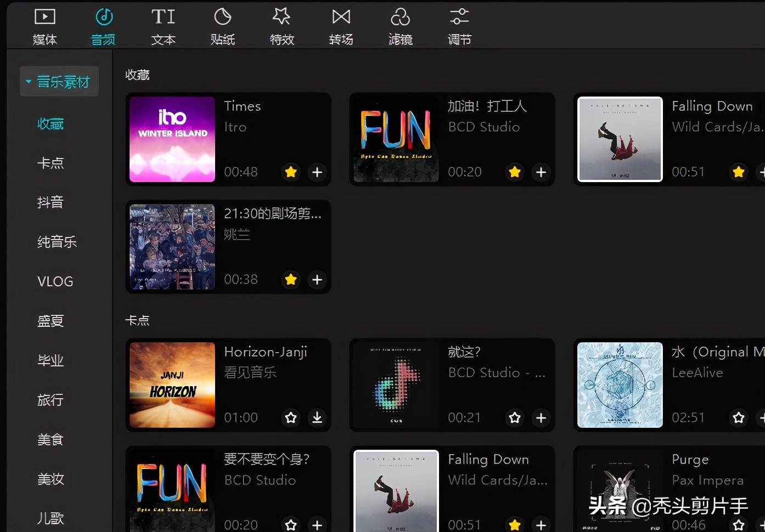Open the 贴纸 (Sticker) tab
This screenshot has height=532, width=765.
point(222,27)
